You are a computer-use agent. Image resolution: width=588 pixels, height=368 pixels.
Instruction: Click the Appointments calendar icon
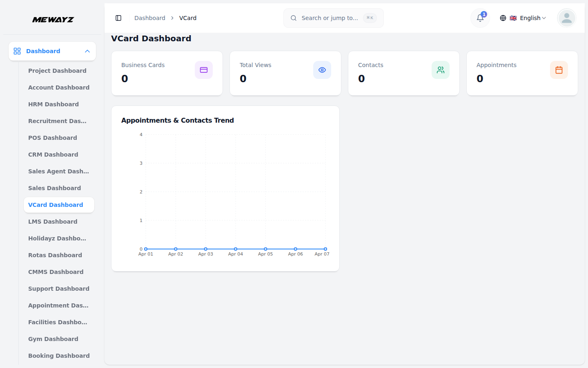559,70
